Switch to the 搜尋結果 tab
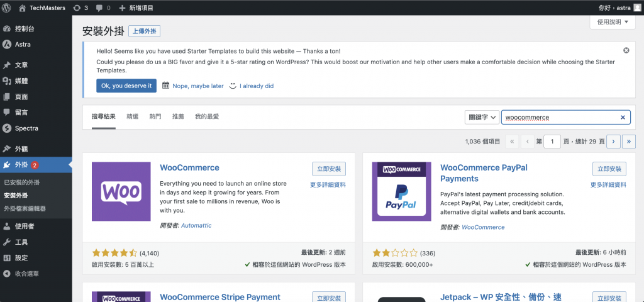This screenshot has width=644, height=302. point(104,116)
